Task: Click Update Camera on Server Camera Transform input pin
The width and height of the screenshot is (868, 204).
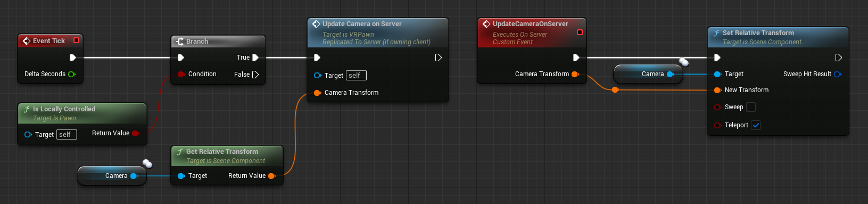Action: pyautogui.click(x=318, y=93)
